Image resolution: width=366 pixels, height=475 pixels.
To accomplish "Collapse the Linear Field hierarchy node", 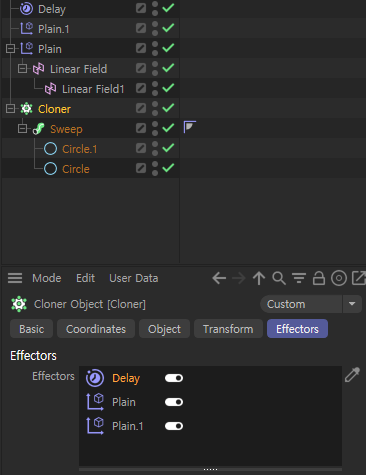I will 22,69.
